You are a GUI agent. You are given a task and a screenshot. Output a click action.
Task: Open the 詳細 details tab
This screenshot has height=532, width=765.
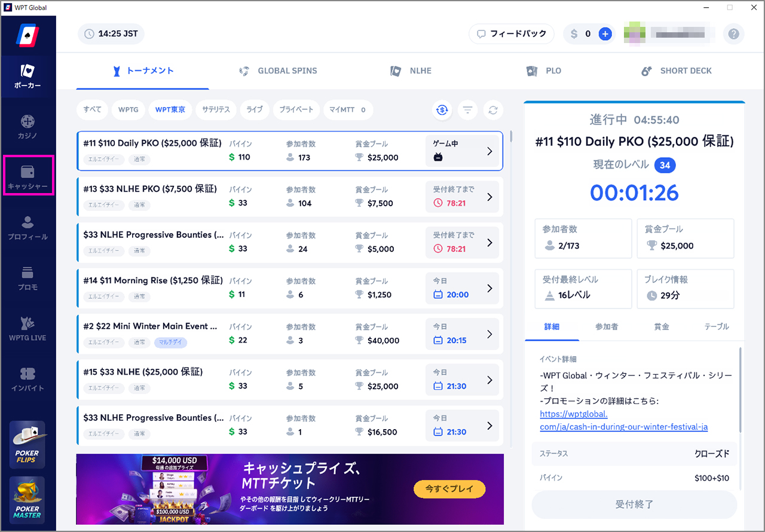coord(552,326)
